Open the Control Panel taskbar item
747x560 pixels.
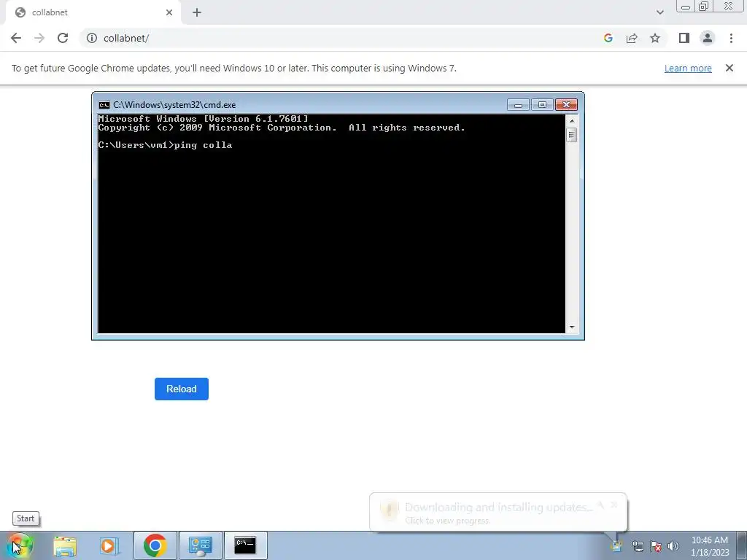[x=200, y=545]
